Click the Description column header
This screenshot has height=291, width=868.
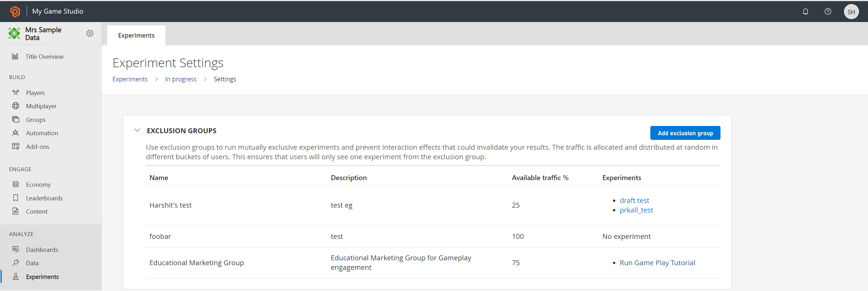click(x=348, y=178)
